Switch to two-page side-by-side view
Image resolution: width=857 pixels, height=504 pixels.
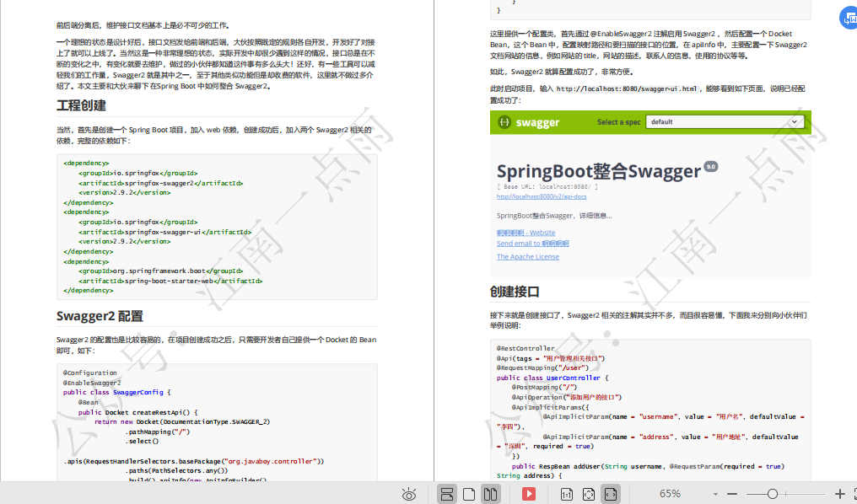point(490,494)
